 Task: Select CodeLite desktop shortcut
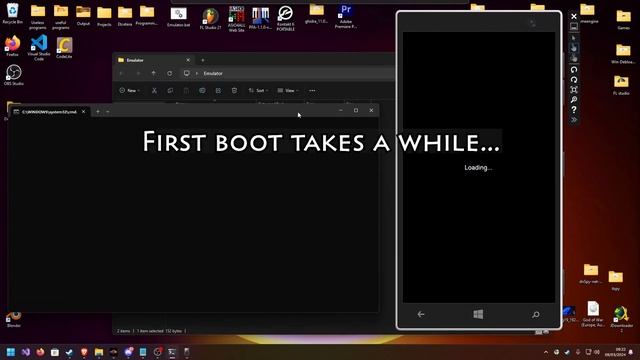coord(64,48)
